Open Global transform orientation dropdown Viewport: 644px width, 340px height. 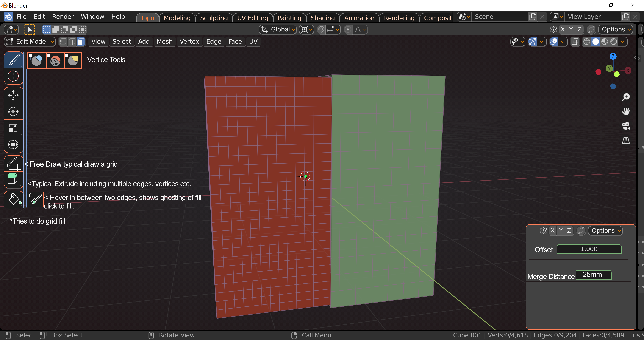(278, 30)
